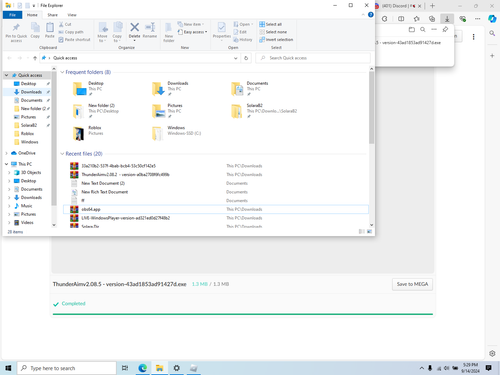Click the Refresh button by address bar

tap(246, 58)
